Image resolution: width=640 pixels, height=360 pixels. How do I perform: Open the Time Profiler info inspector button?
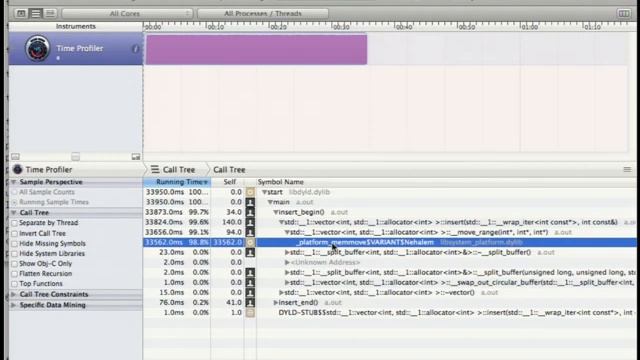[x=136, y=49]
